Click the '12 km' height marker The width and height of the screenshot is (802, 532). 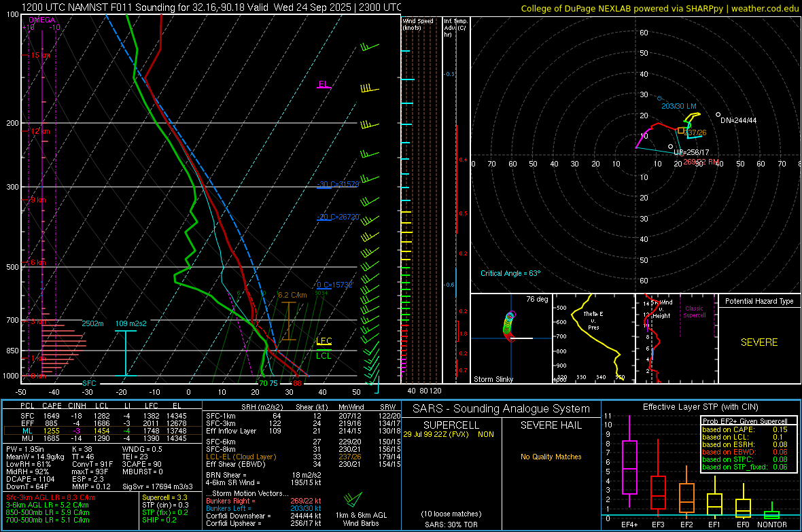[x=40, y=131]
